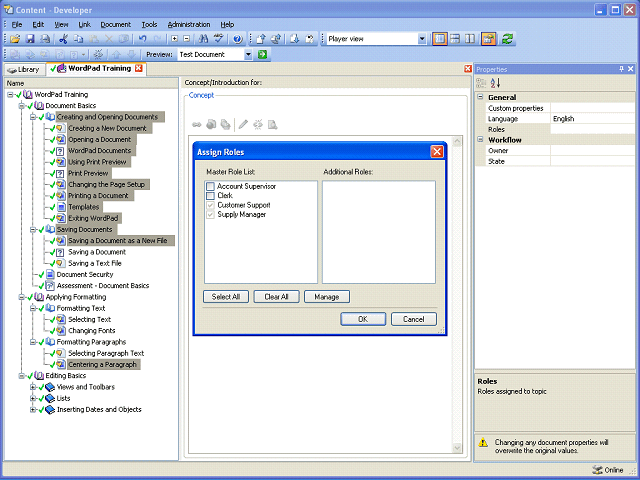Click the Expand plus-box toolbar icon
Image resolution: width=640 pixels, height=480 pixels.
coord(175,39)
